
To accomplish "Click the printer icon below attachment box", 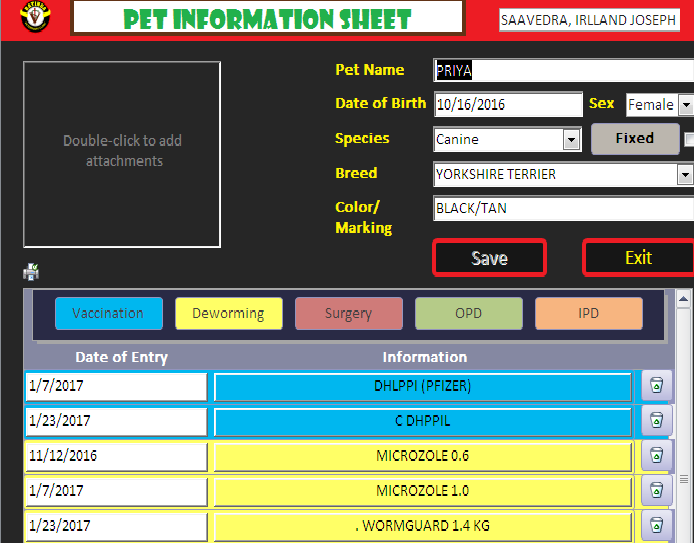I will (31, 272).
